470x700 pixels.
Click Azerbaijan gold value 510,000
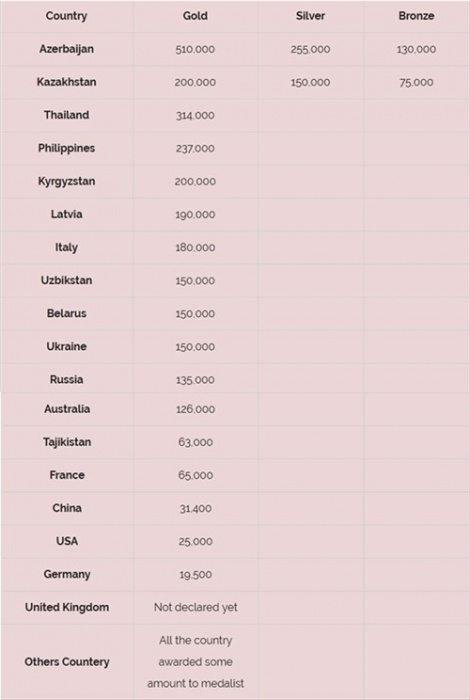(x=195, y=50)
